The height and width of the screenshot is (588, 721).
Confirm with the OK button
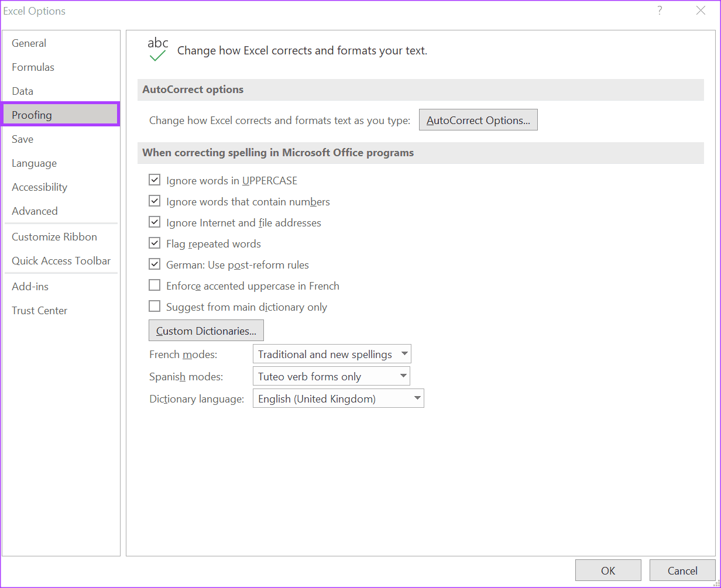608,570
